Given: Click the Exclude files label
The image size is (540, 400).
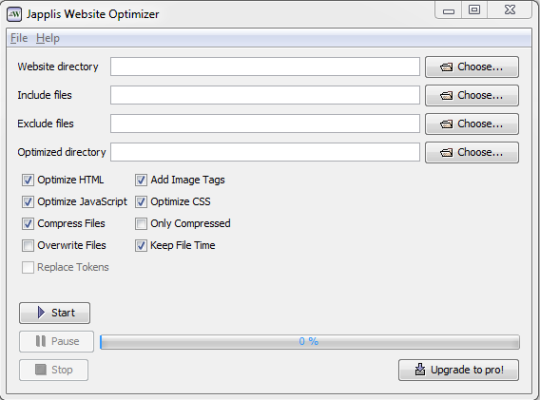Looking at the screenshot, I should pos(45,124).
